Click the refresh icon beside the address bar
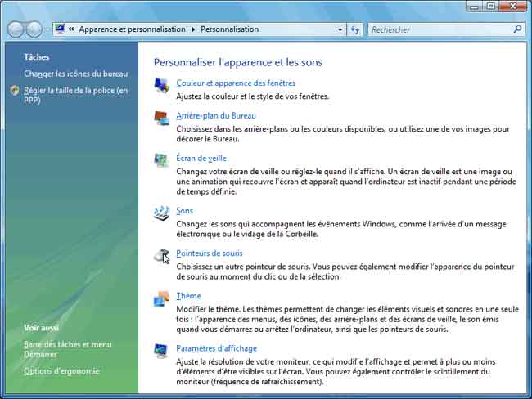The width and height of the screenshot is (532, 399). pos(355,29)
